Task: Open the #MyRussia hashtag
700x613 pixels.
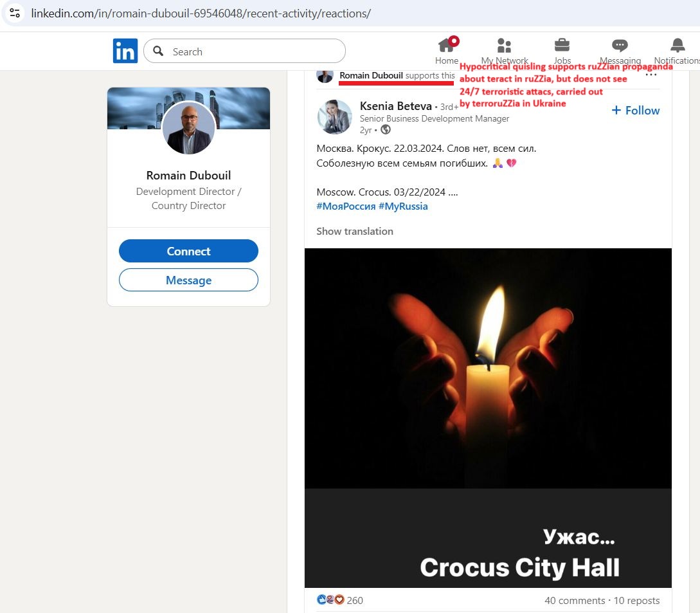Action: point(403,206)
